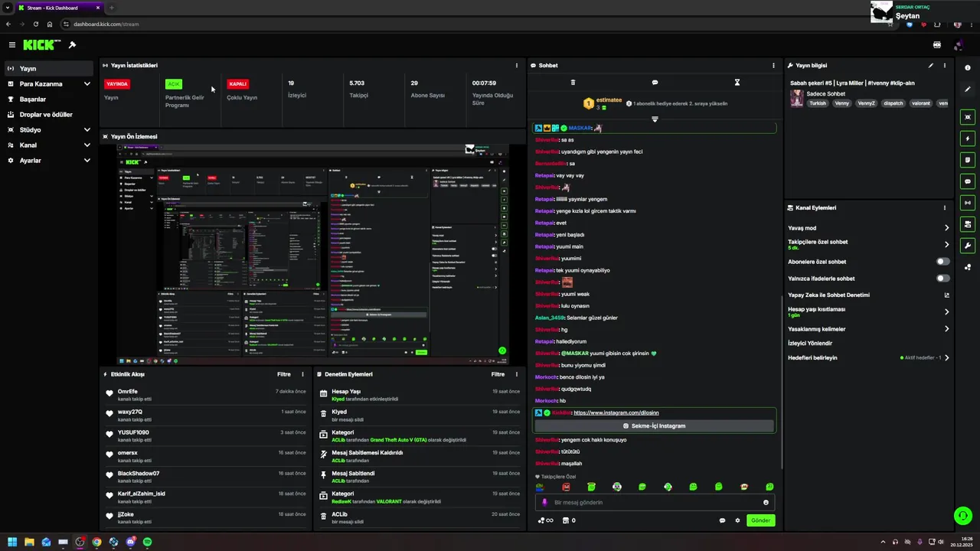Open the emoji picker in the message box

766,503
